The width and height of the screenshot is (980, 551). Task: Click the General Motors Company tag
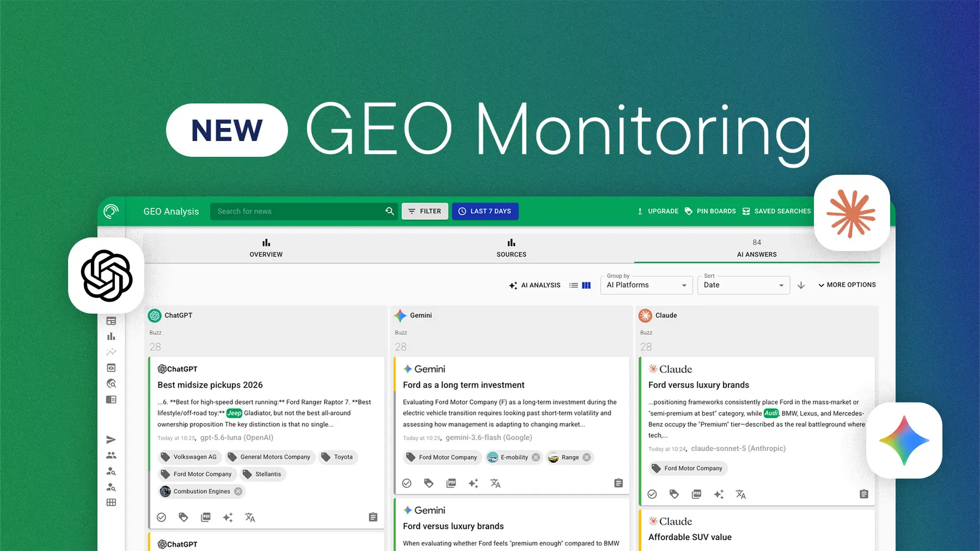click(269, 457)
